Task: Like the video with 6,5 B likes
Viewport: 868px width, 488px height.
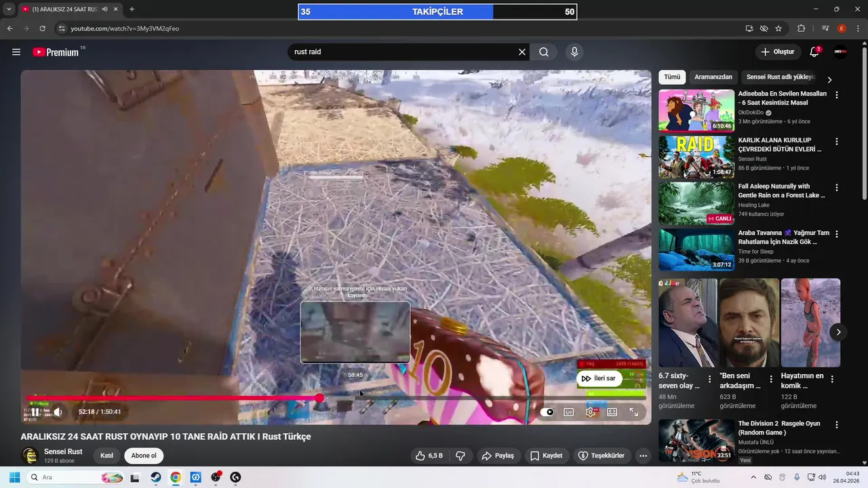Action: click(x=429, y=455)
